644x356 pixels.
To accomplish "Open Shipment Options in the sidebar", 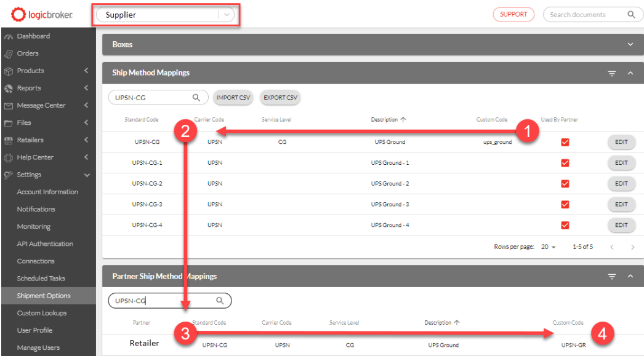I will coord(44,296).
